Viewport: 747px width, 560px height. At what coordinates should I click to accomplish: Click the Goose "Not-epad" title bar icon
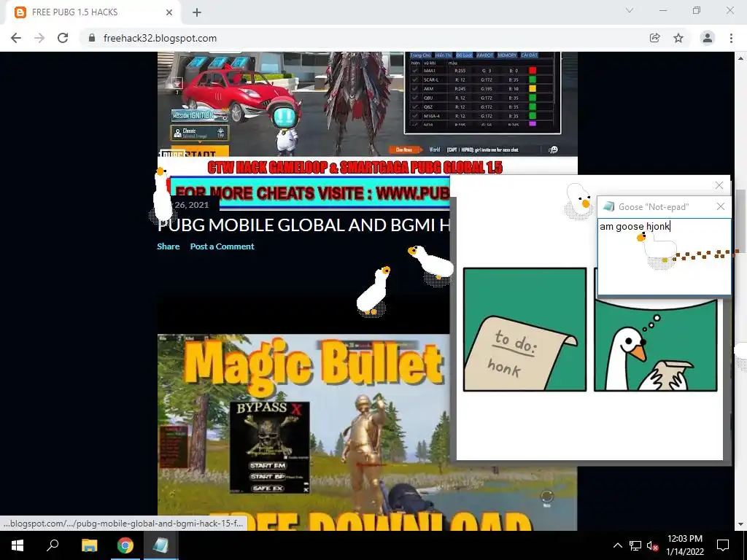pyautogui.click(x=608, y=206)
